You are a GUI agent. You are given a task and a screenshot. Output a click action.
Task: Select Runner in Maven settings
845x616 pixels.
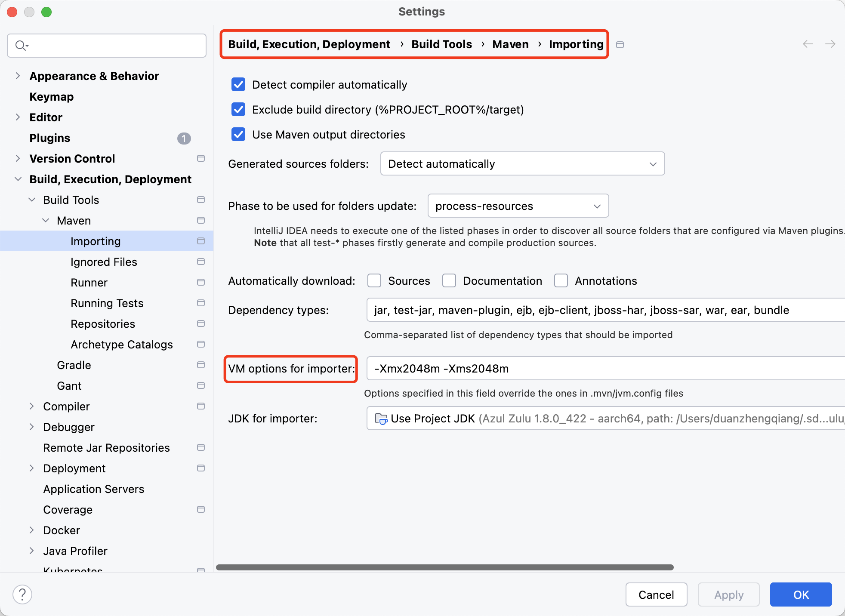89,283
